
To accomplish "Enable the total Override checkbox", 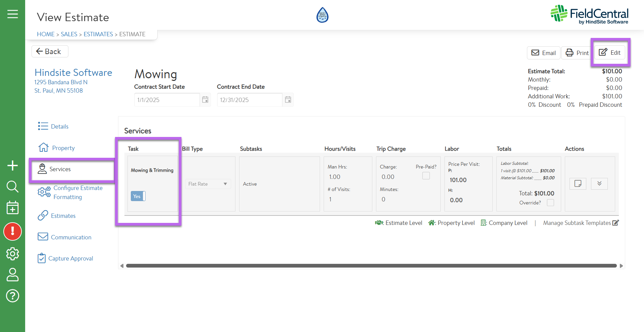I will point(550,203).
